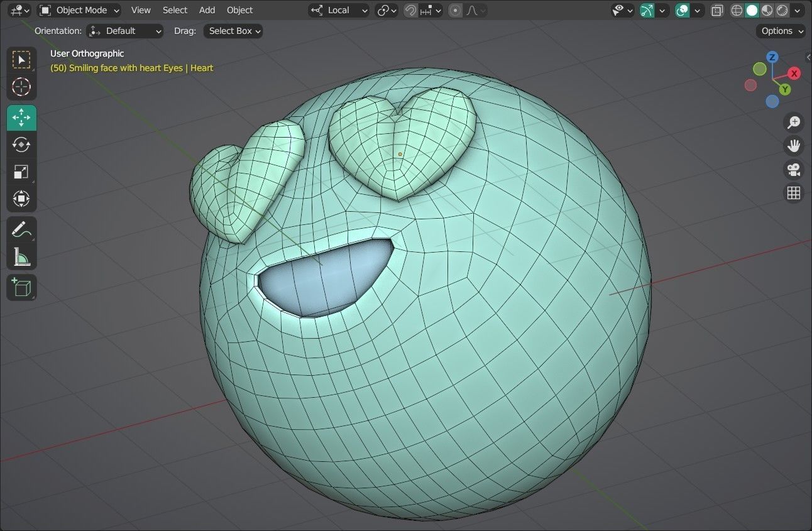Open the transform orientation Local dropdown
Screen dimensions: 812x531
(x=339, y=10)
